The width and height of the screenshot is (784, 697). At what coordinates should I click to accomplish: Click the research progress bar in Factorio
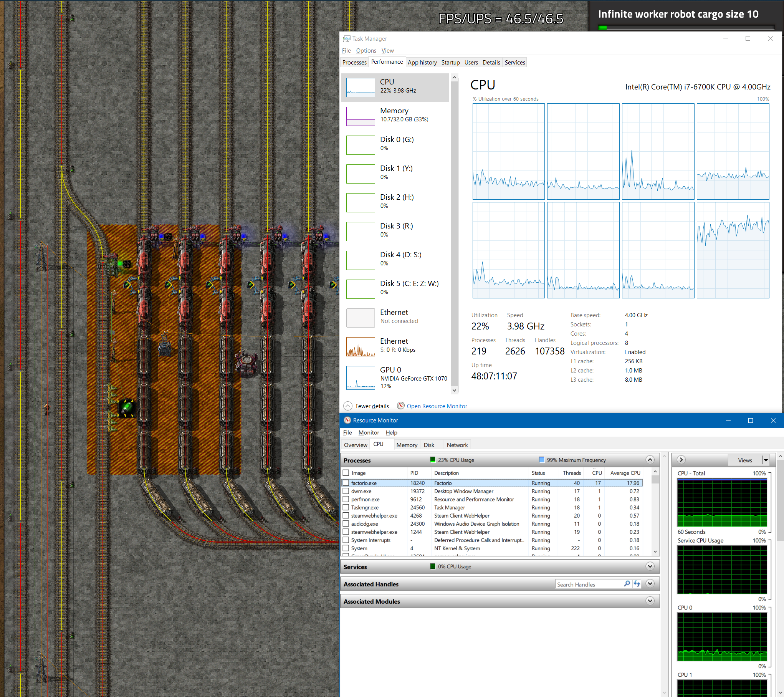tap(686, 28)
